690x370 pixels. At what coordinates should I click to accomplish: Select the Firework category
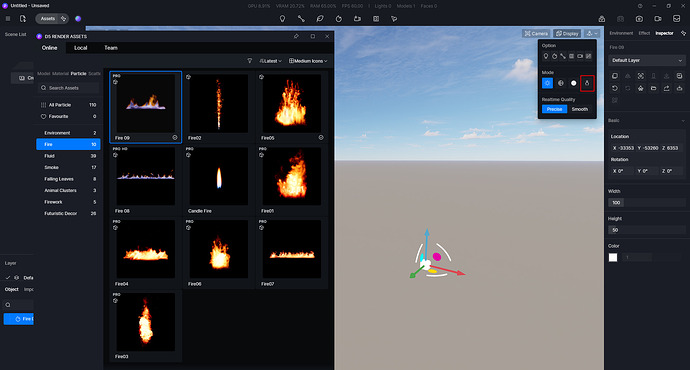pyautogui.click(x=68, y=202)
